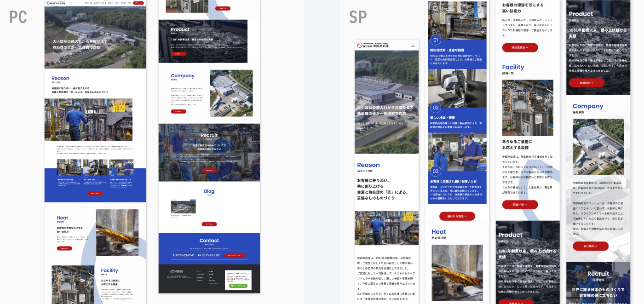Click SP 会社案内 red button

591,246
